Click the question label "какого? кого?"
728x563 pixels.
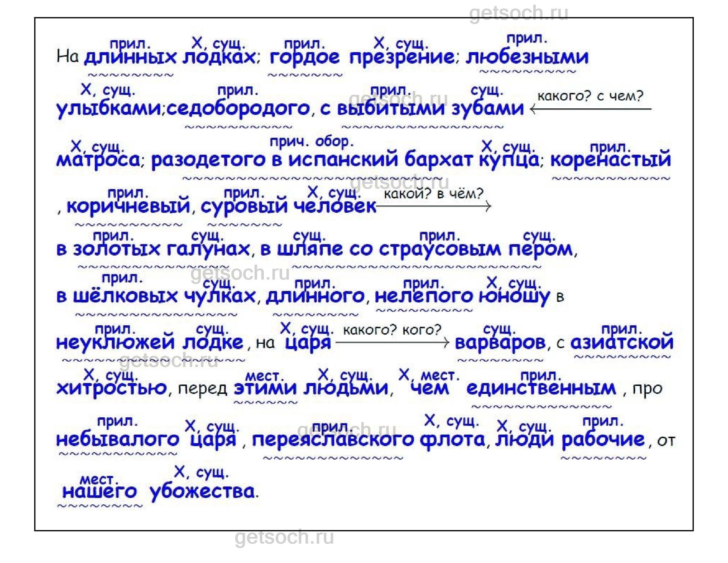392,330
